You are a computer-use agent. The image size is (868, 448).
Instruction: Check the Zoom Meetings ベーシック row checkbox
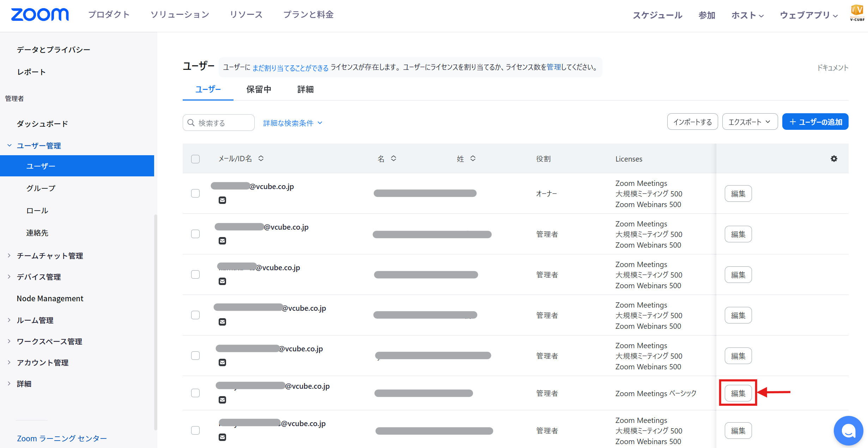click(x=195, y=393)
